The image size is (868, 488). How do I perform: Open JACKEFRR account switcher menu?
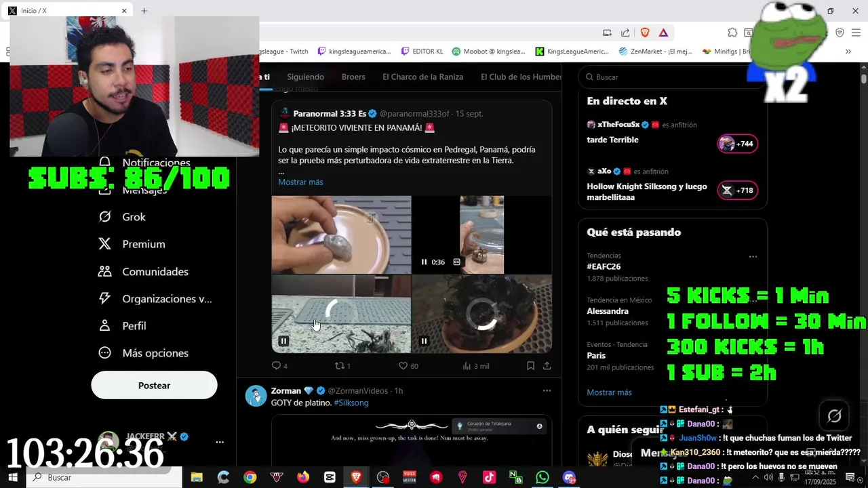click(x=219, y=442)
